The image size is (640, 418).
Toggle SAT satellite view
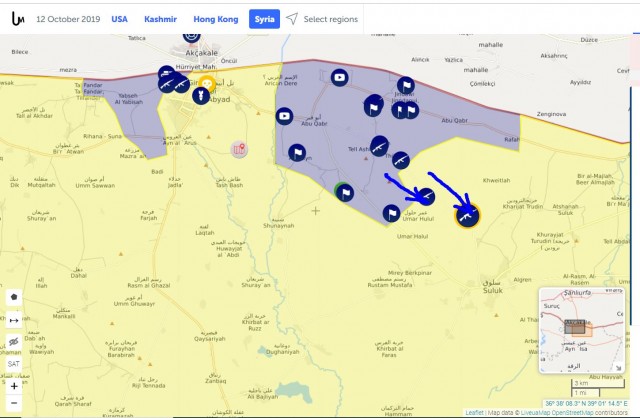pos(14,364)
